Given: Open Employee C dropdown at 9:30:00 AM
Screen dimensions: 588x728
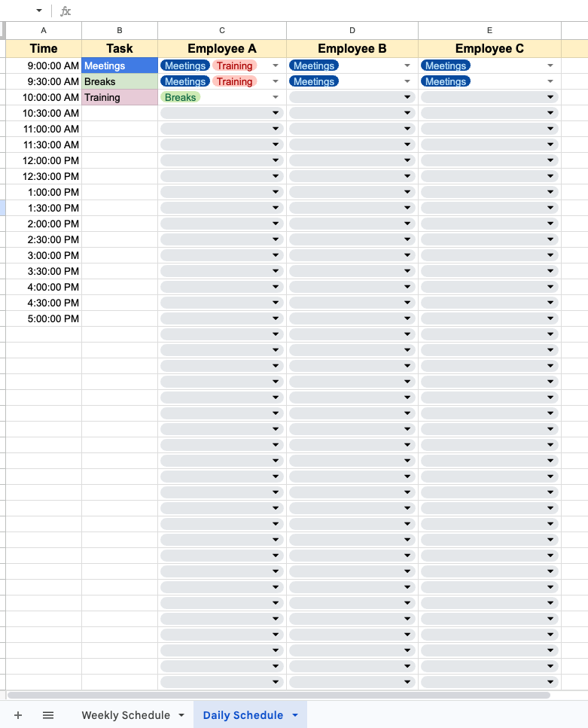Looking at the screenshot, I should coord(550,81).
